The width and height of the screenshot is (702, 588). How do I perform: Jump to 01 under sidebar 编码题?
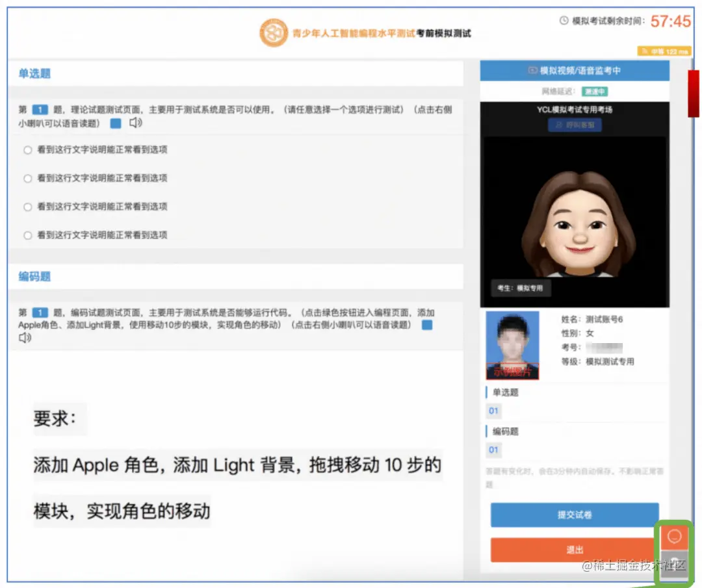493,450
